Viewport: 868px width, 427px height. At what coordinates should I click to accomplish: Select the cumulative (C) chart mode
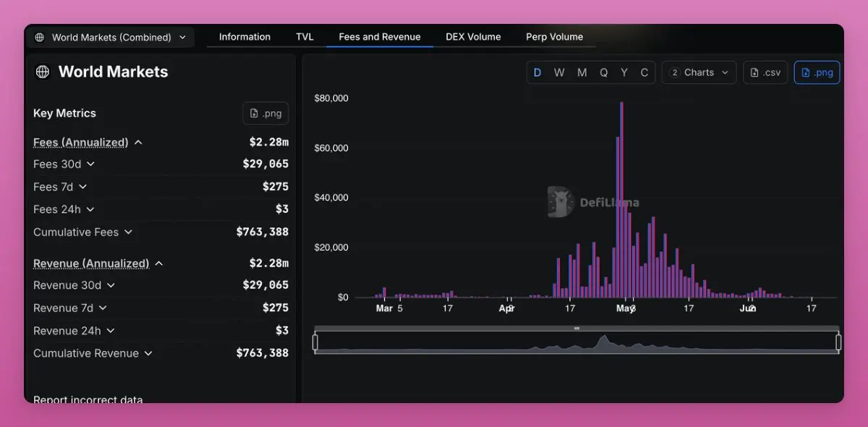tap(644, 72)
